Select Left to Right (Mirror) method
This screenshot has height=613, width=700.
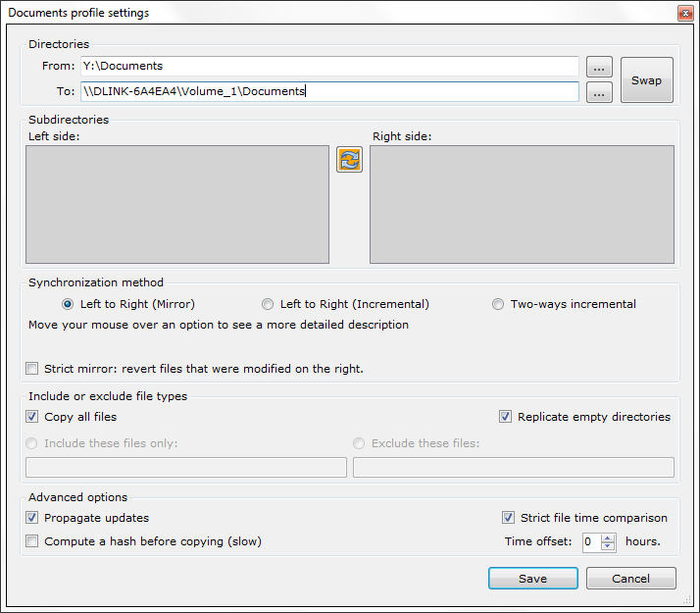tap(69, 304)
